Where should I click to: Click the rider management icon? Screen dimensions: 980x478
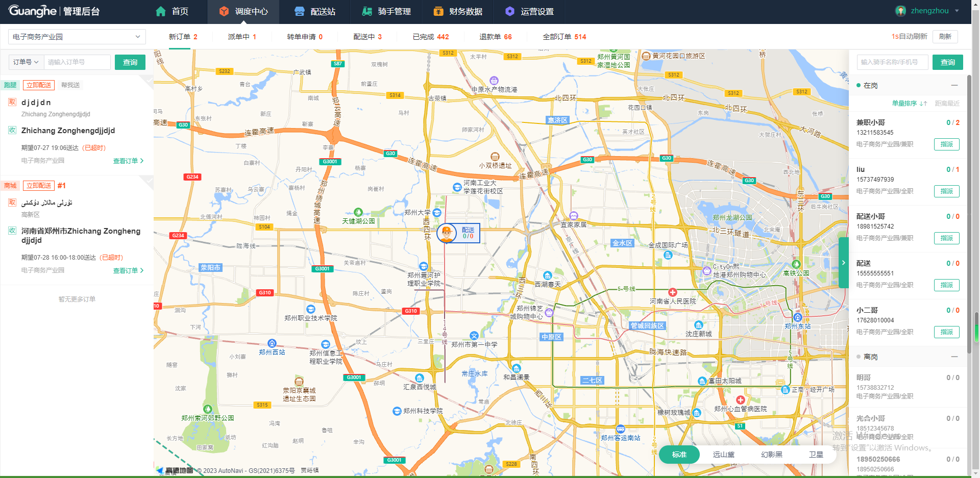(x=367, y=11)
